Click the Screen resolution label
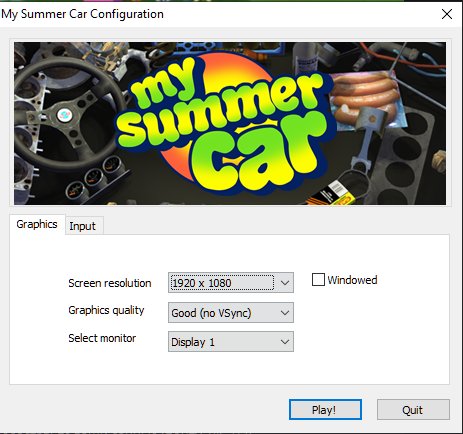 [x=110, y=283]
